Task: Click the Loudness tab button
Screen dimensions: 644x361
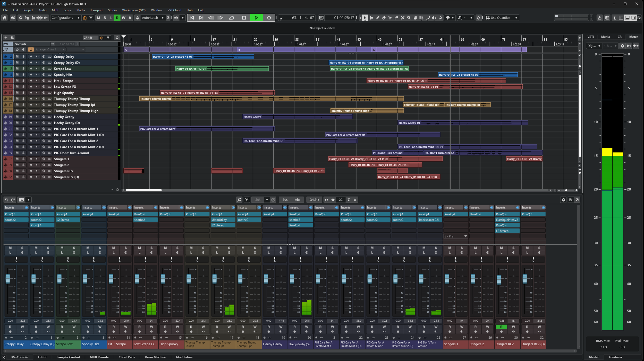Action: click(x=615, y=357)
